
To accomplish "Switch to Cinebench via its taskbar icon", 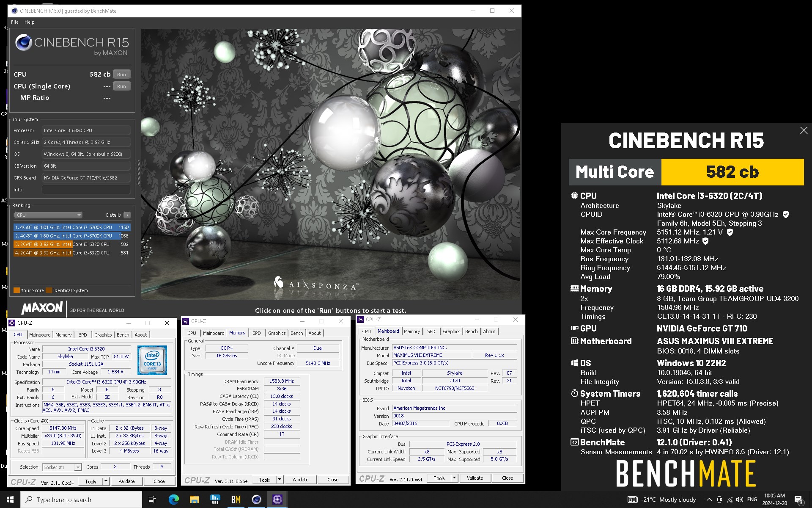I will tap(256, 500).
